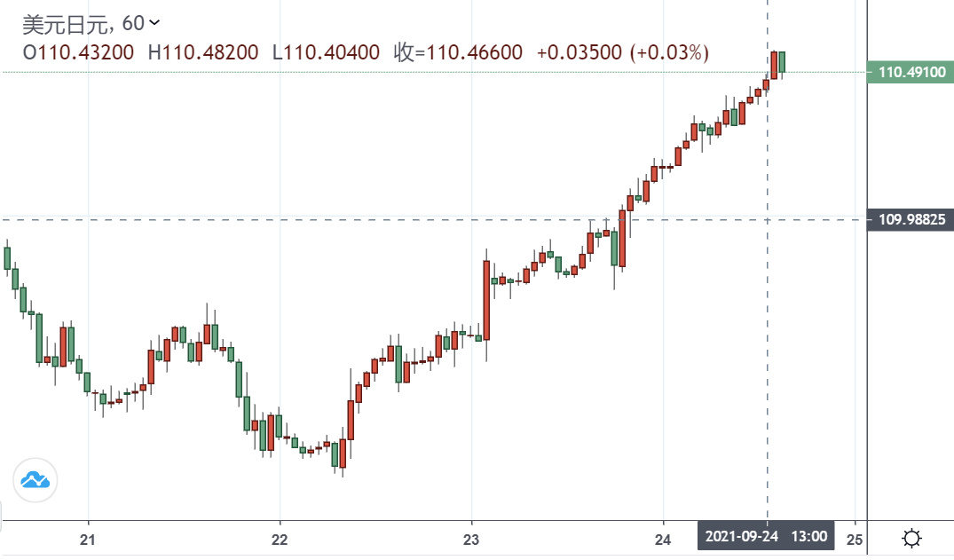Image resolution: width=954 pixels, height=560 pixels.
Task: Click date 22 on the time axis
Action: coord(280,538)
